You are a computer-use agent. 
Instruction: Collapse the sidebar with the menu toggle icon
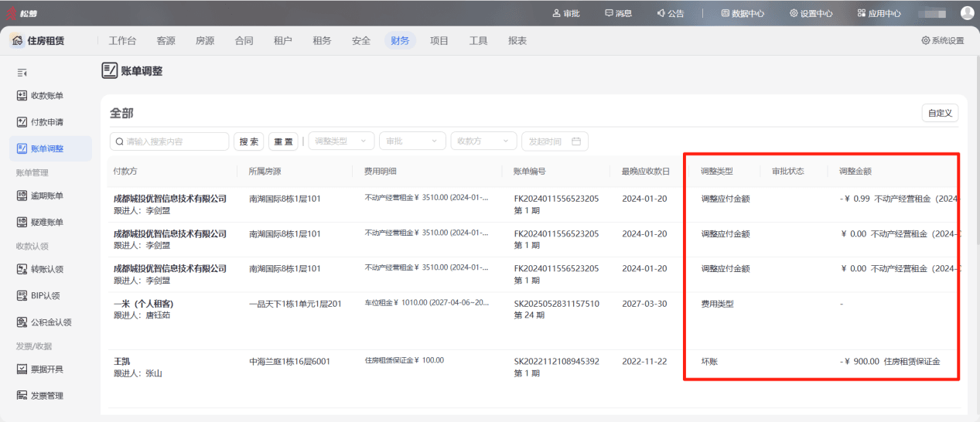(22, 73)
